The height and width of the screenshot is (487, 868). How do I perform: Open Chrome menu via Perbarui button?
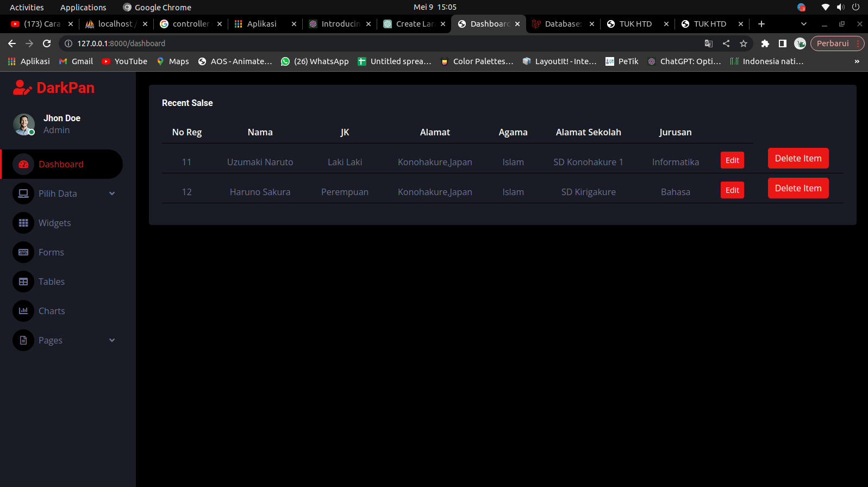837,43
